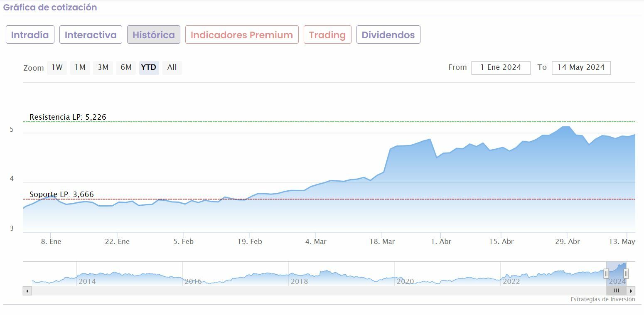Select the Histórica tab

point(154,35)
